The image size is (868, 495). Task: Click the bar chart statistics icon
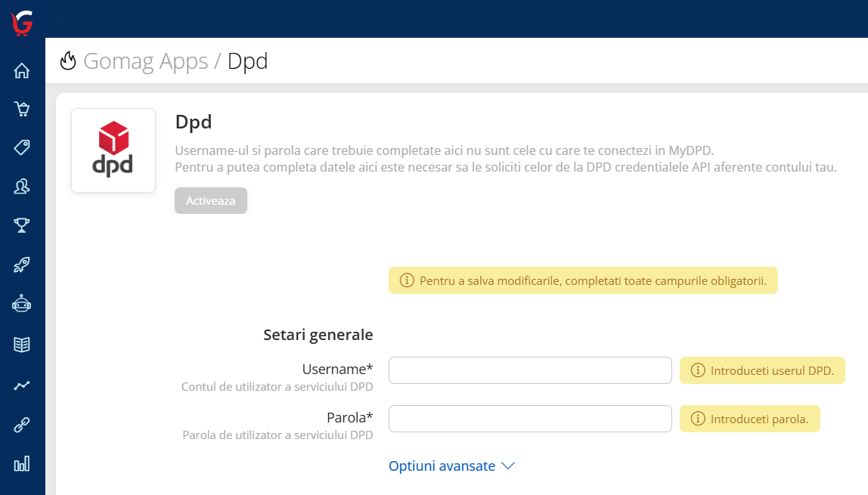21,464
